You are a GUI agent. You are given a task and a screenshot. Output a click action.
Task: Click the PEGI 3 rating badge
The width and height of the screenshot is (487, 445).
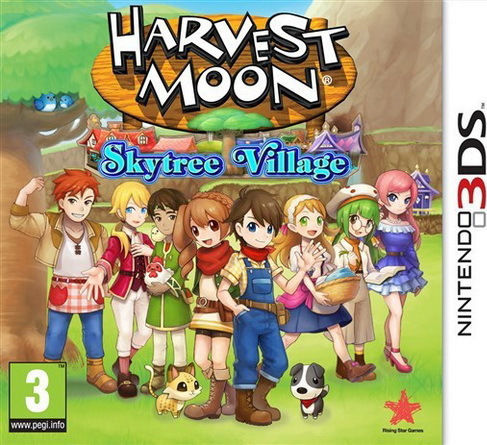pos(37,398)
